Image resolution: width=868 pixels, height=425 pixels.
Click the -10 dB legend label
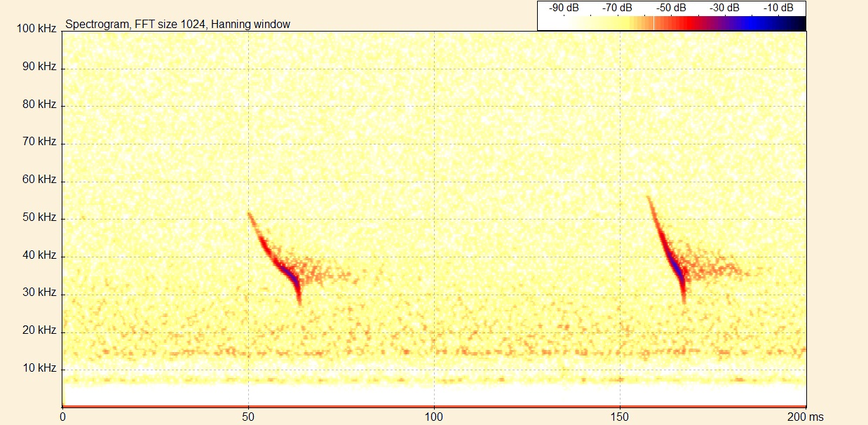778,8
